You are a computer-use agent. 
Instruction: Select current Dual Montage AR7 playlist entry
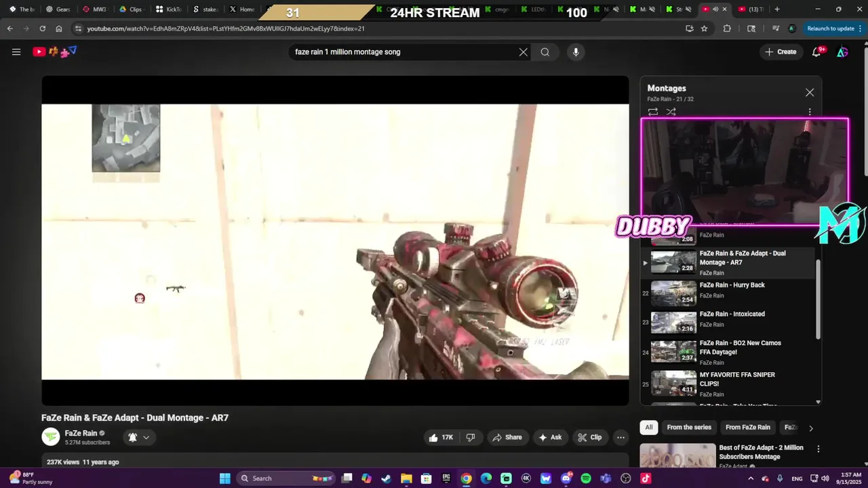(728, 262)
